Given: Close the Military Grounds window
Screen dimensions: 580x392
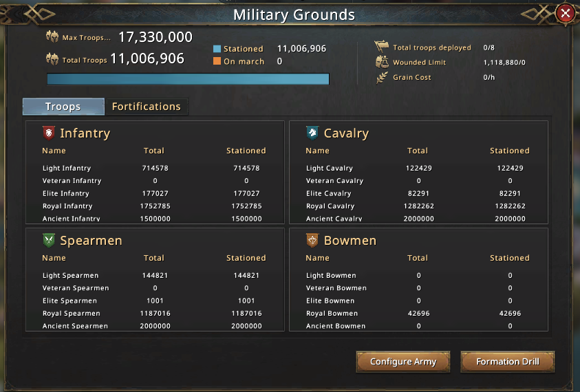Looking at the screenshot, I should coord(565,14).
